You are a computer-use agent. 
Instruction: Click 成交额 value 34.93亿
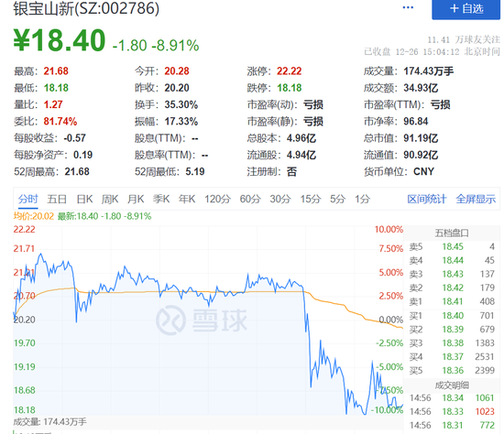(x=421, y=88)
